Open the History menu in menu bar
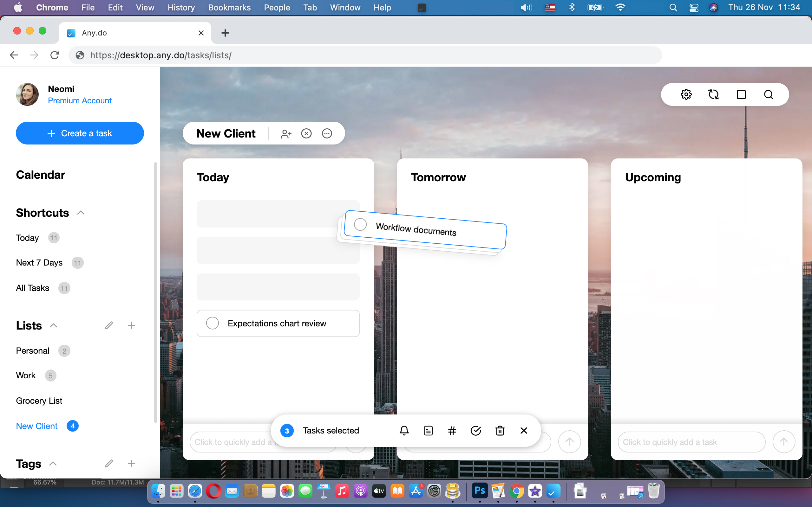The width and height of the screenshot is (812, 507). click(181, 7)
